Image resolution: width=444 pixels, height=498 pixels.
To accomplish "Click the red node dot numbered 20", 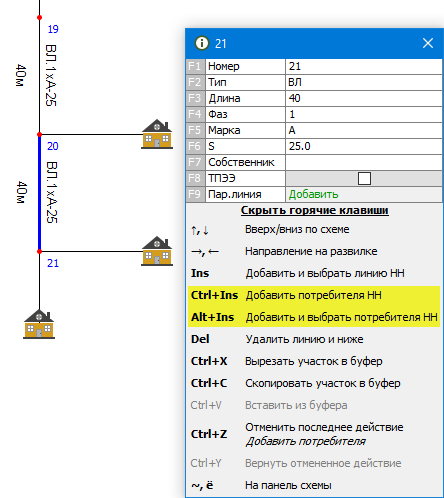I will point(39,134).
